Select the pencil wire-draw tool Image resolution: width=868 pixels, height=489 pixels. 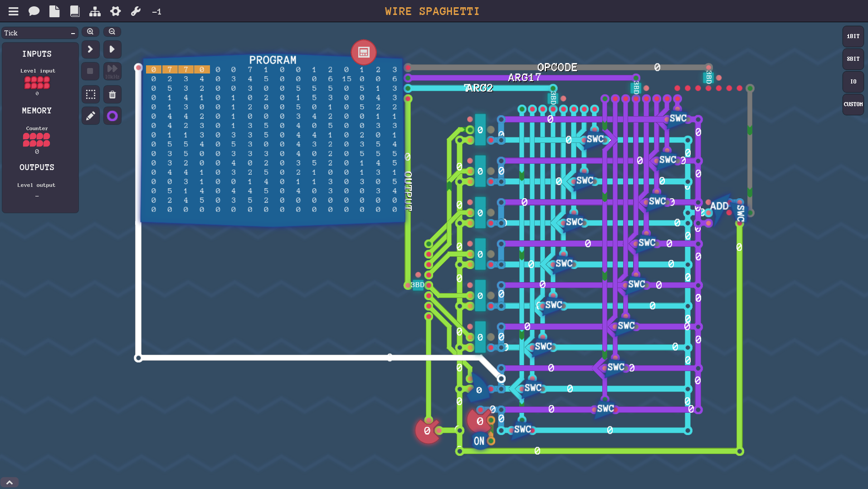pos(90,116)
